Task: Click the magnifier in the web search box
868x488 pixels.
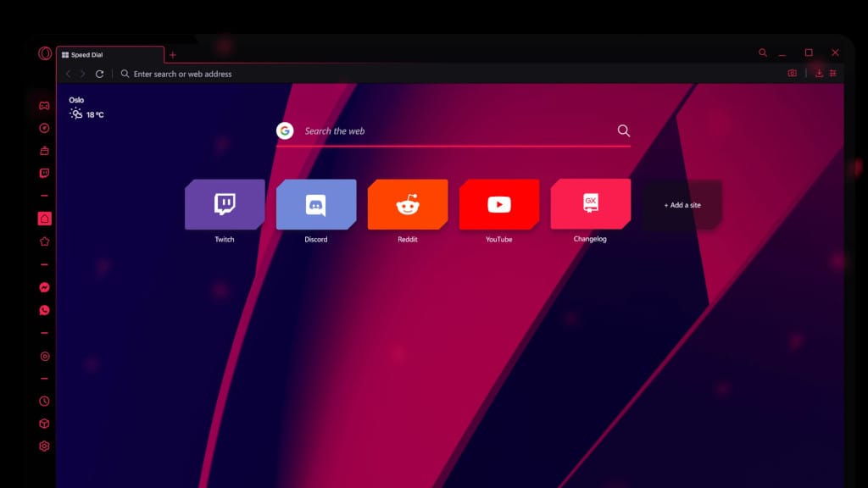Action: coord(623,130)
